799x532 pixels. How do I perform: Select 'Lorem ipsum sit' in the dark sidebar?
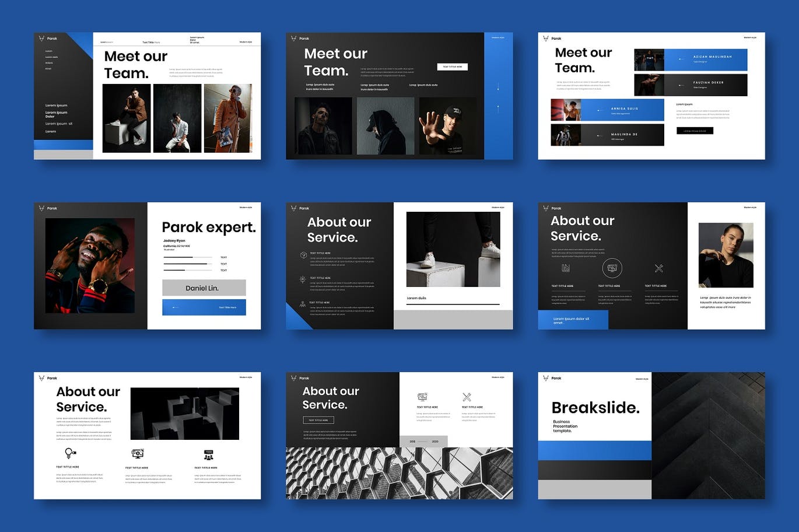[x=59, y=124]
